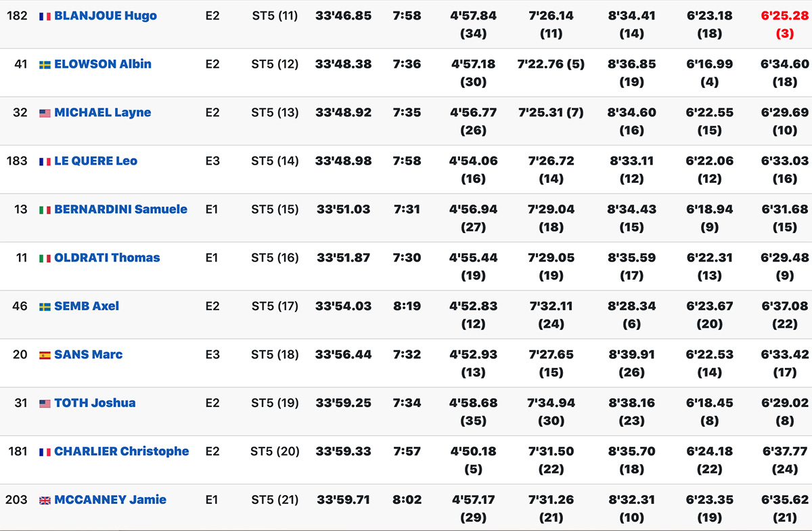Screen dimensions: 812x531
Task: Click the US flag beside MICHAEL Layne
Action: (x=45, y=113)
